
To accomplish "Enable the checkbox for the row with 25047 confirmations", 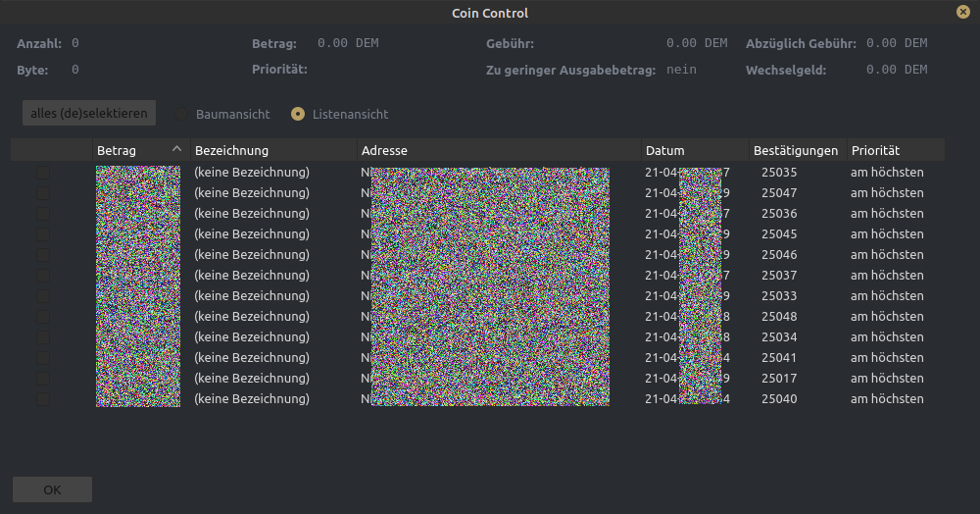I will [x=43, y=193].
